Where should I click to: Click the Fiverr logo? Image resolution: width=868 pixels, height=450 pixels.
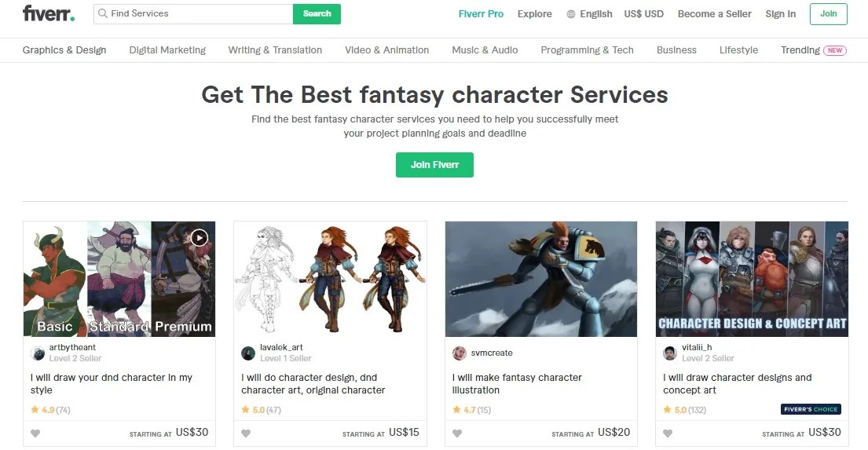tap(49, 13)
